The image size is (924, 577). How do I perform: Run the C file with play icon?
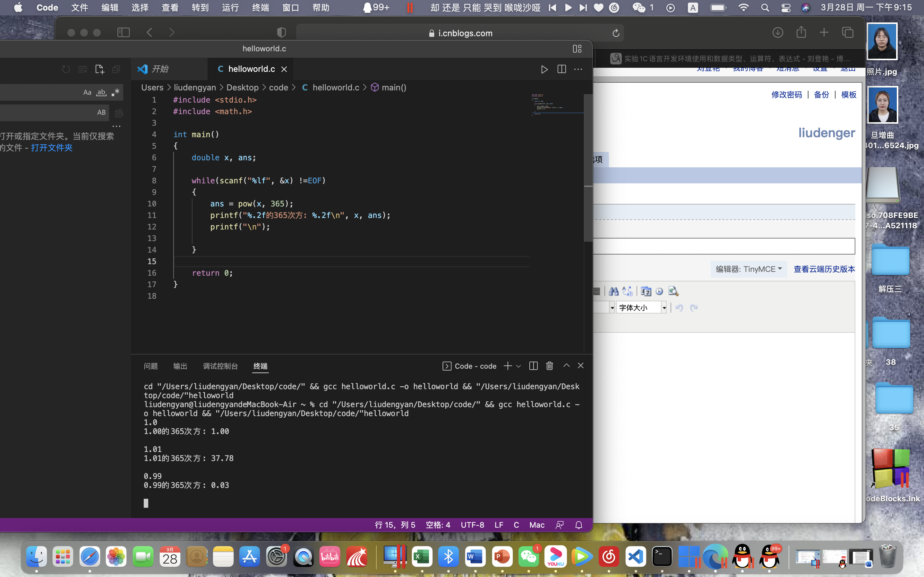click(x=544, y=69)
